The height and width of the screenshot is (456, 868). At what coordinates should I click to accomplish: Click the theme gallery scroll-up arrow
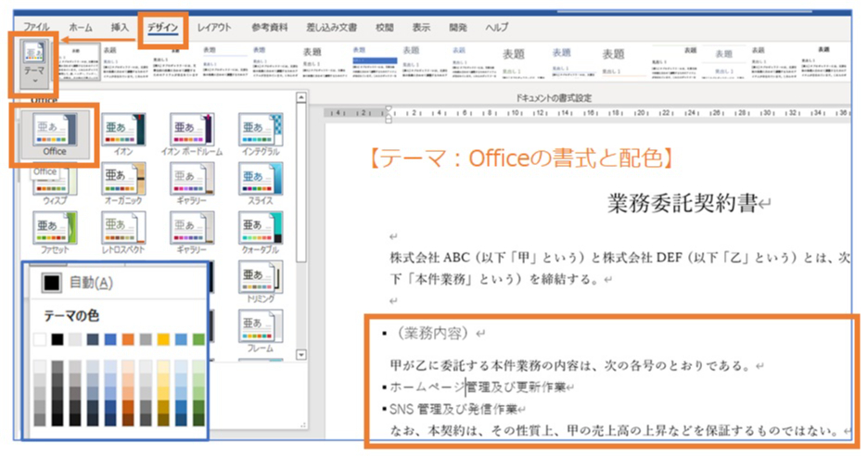(301, 98)
